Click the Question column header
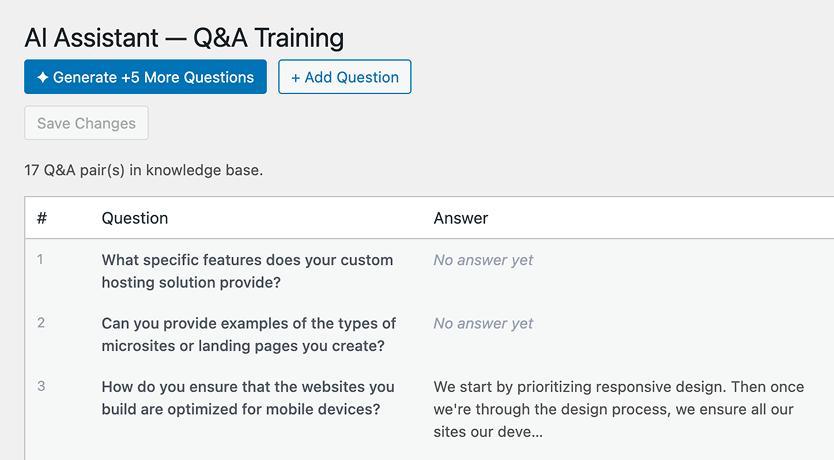 134,218
